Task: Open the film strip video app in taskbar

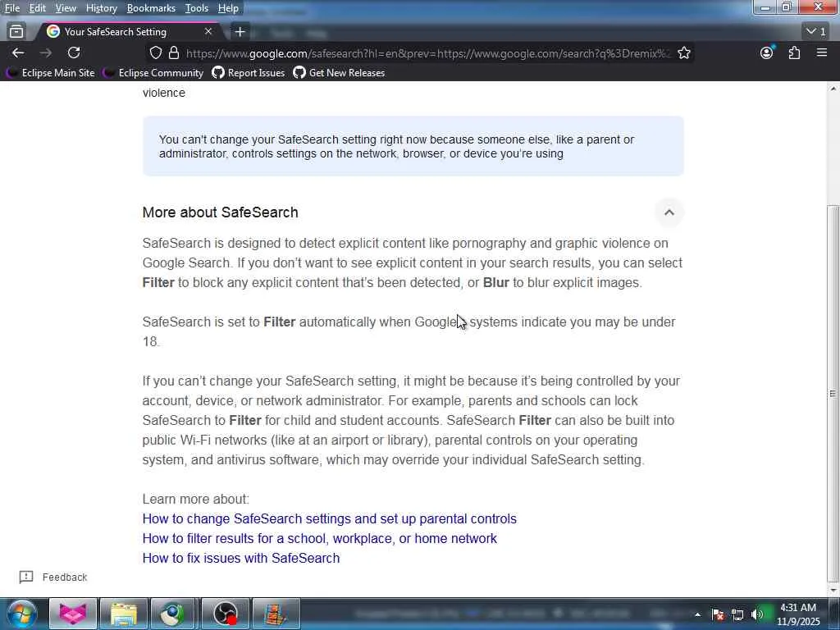Action: point(276,614)
